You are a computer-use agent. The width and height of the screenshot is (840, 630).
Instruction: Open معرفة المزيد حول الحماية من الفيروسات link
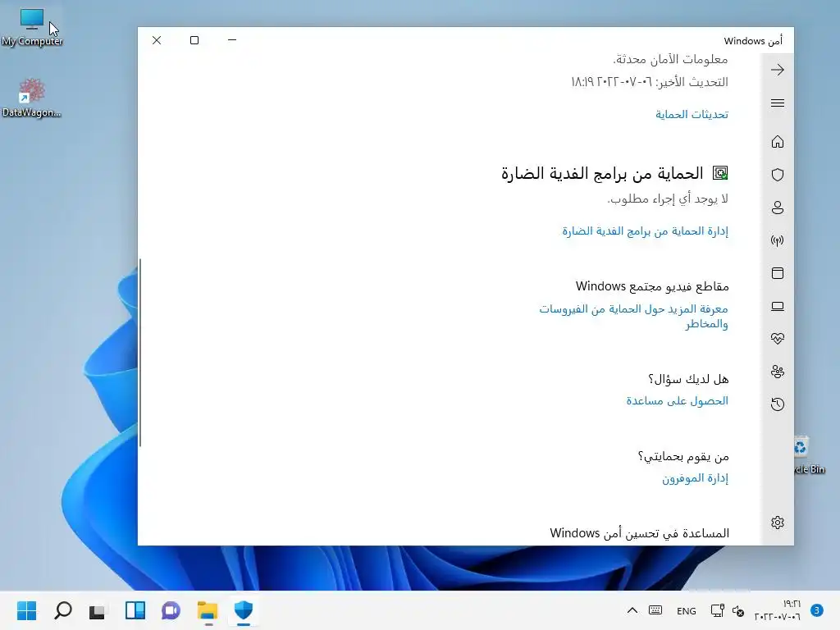634,316
